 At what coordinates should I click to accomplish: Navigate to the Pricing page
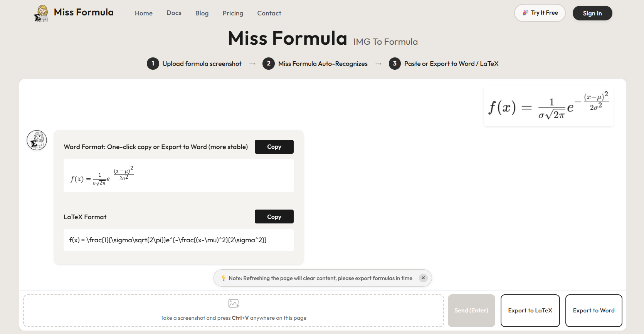point(233,13)
